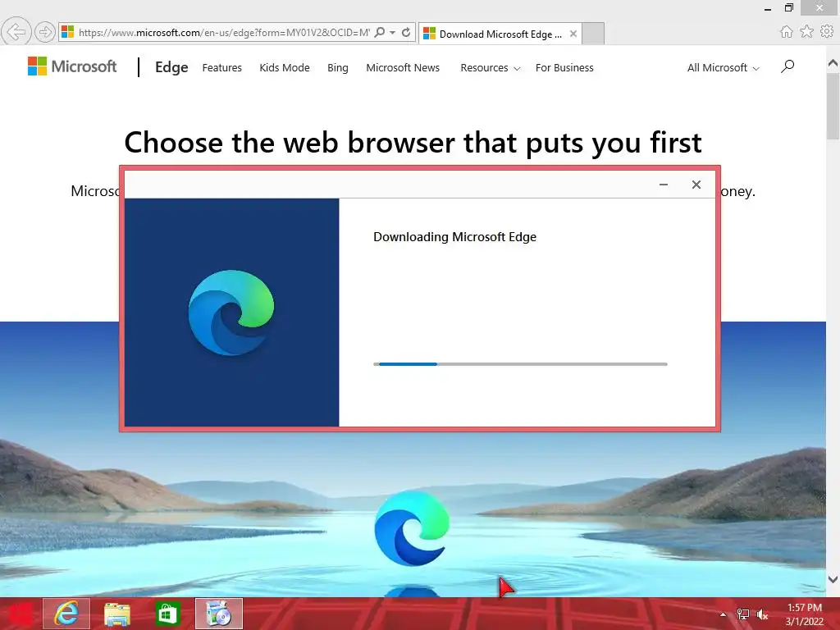Image resolution: width=840 pixels, height=630 pixels.
Task: Open the Kids Mode menu item
Action: [x=285, y=67]
